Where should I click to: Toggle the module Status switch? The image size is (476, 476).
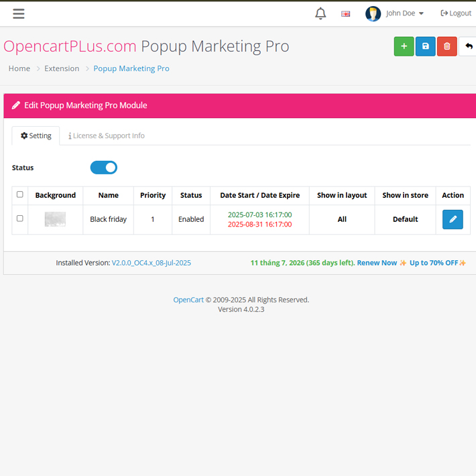pyautogui.click(x=103, y=168)
